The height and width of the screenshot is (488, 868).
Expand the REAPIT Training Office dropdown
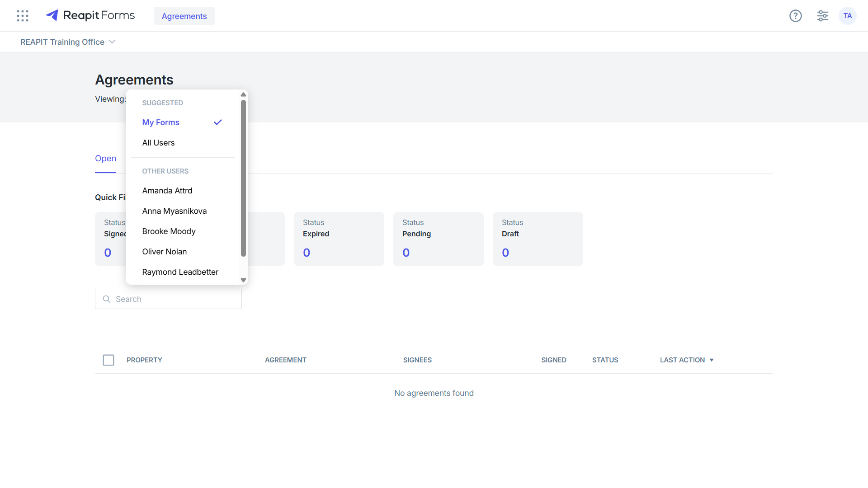coord(68,42)
